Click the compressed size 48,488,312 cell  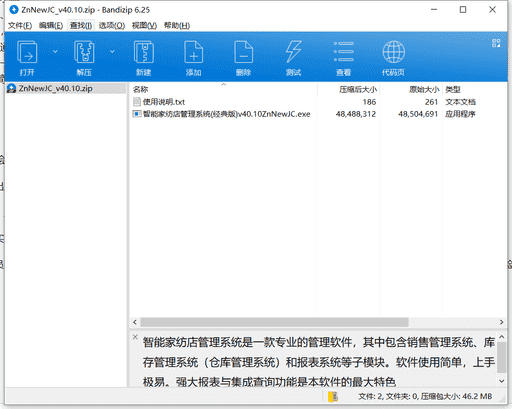pos(356,114)
